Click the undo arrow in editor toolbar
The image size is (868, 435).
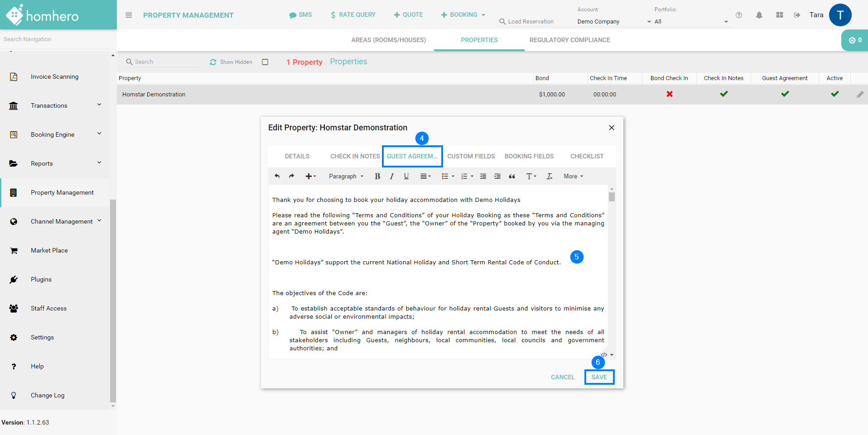tap(277, 177)
